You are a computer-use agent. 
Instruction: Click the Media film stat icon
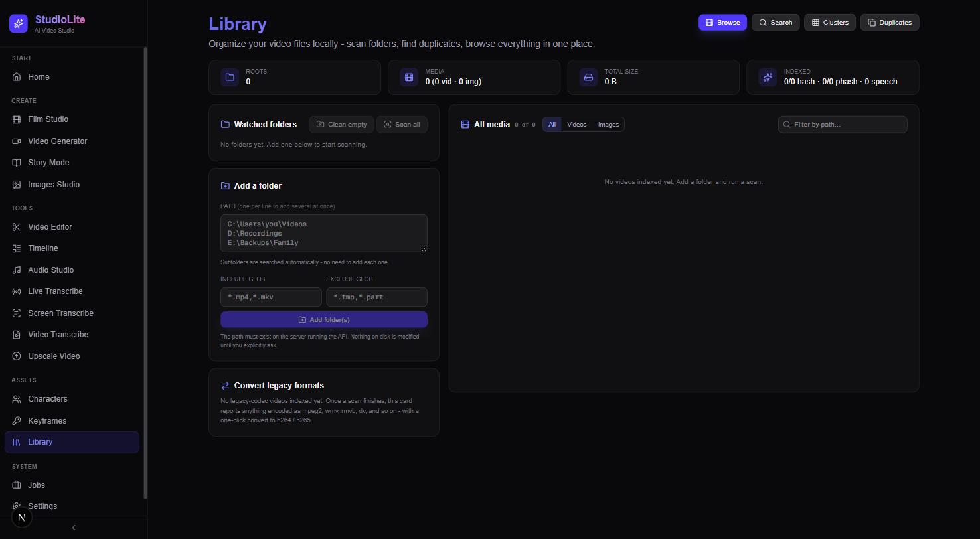pos(409,77)
